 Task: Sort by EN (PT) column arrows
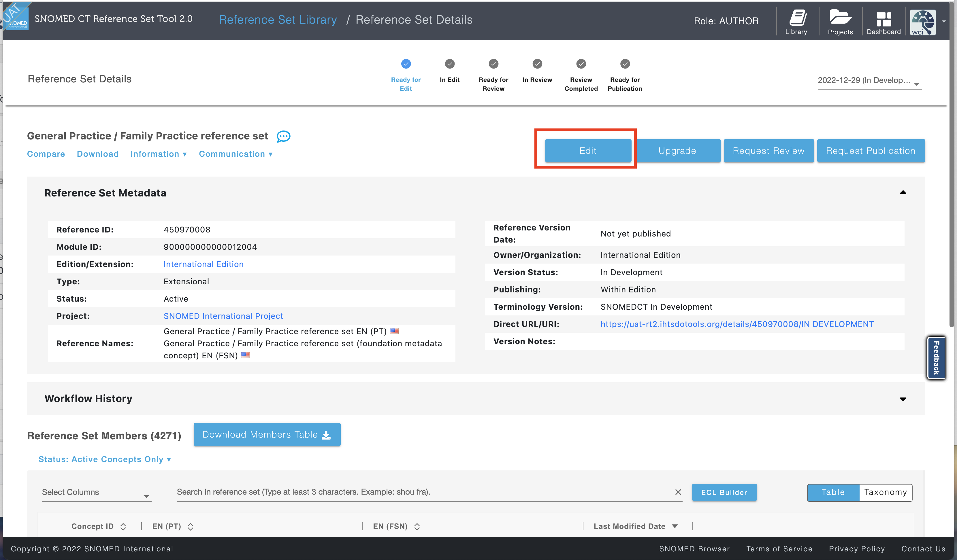[x=191, y=526]
